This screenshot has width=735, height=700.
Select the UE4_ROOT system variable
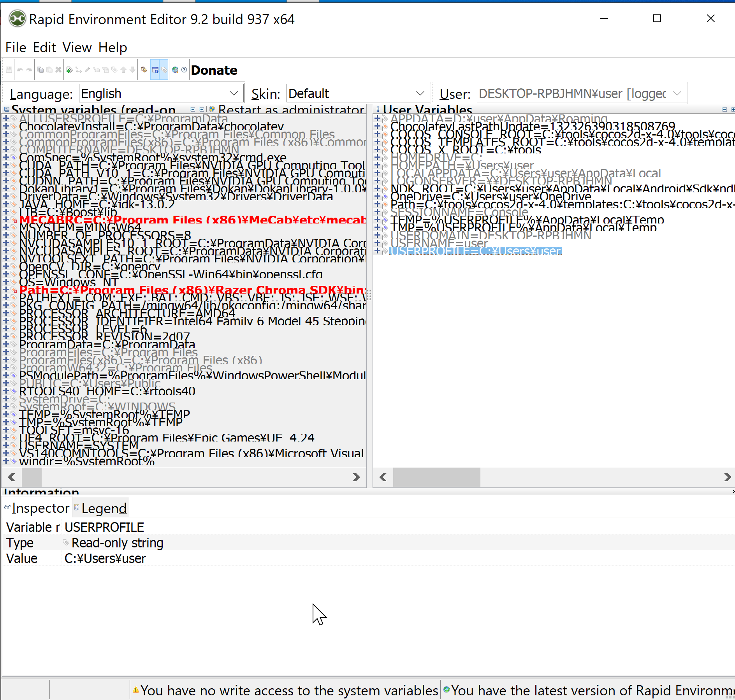click(x=167, y=438)
